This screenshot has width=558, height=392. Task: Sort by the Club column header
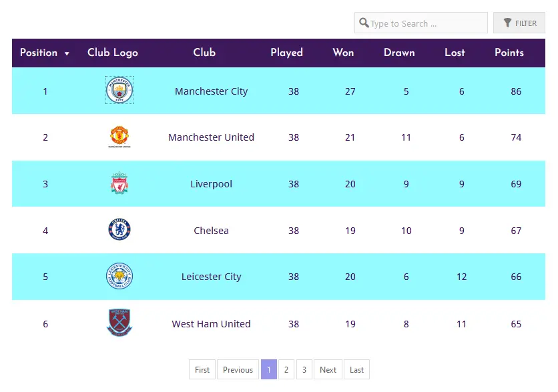(x=204, y=53)
